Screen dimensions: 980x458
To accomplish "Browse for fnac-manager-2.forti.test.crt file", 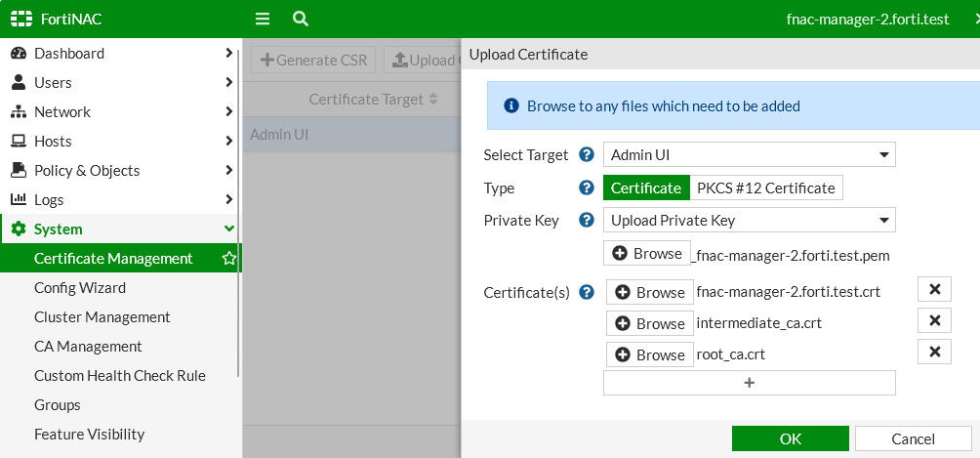I will click(x=650, y=292).
